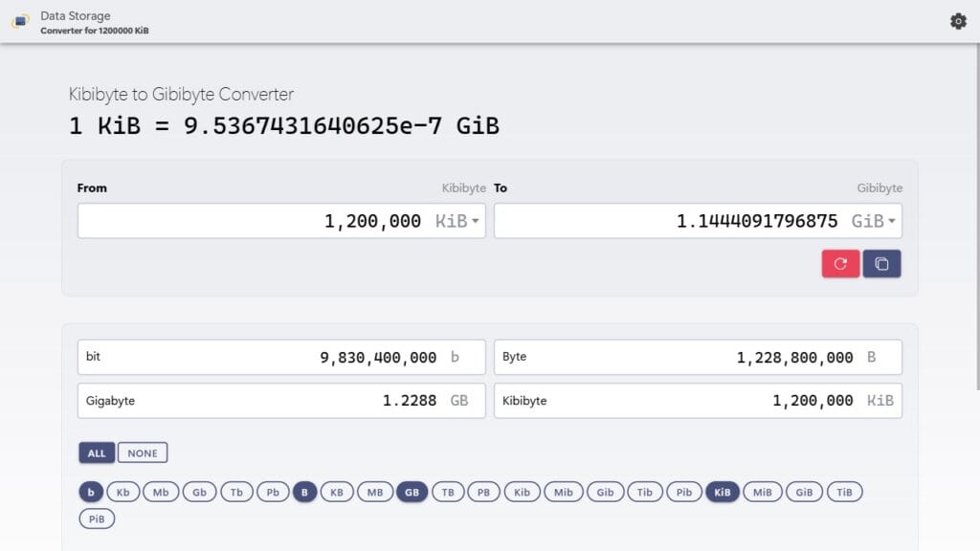Toggle the Pib unit chip
This screenshot has height=551, width=980.
(x=684, y=493)
